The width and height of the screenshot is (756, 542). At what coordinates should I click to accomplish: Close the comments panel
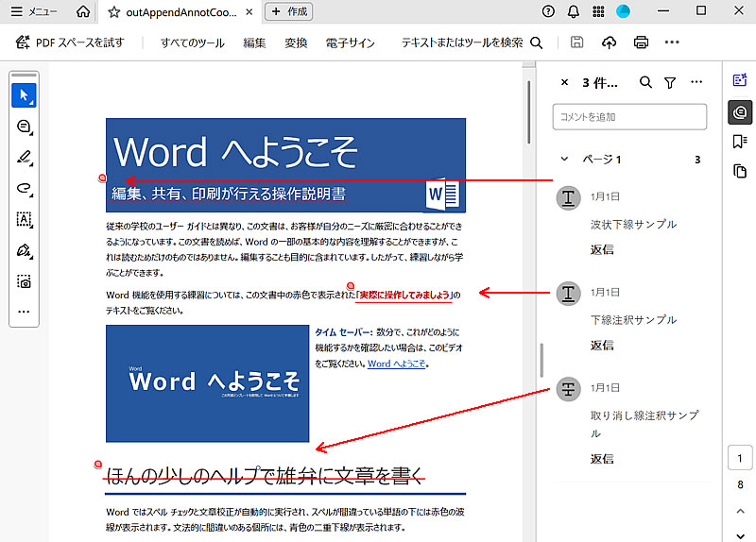pyautogui.click(x=564, y=82)
